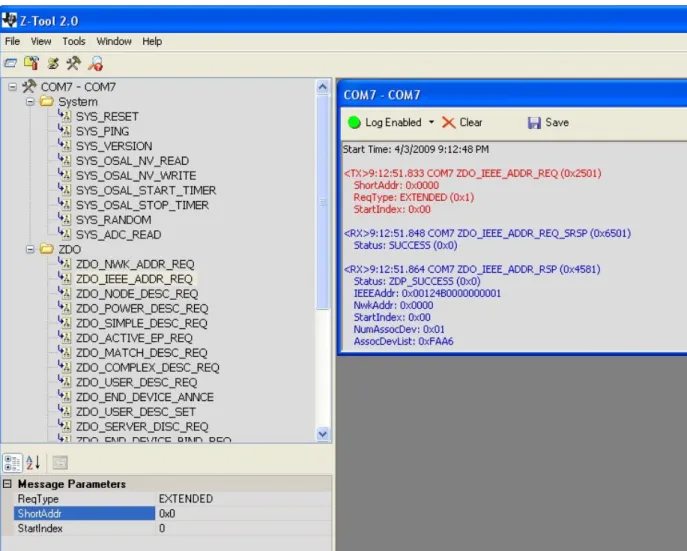This screenshot has height=551, width=687.
Task: Open the File menu
Action: click(x=12, y=41)
